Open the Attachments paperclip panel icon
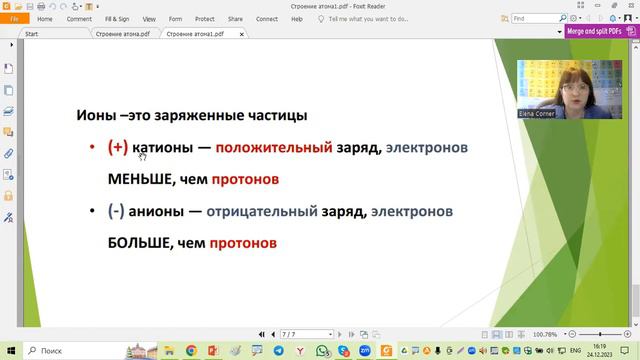This screenshot has height=360, width=640. coord(8,153)
